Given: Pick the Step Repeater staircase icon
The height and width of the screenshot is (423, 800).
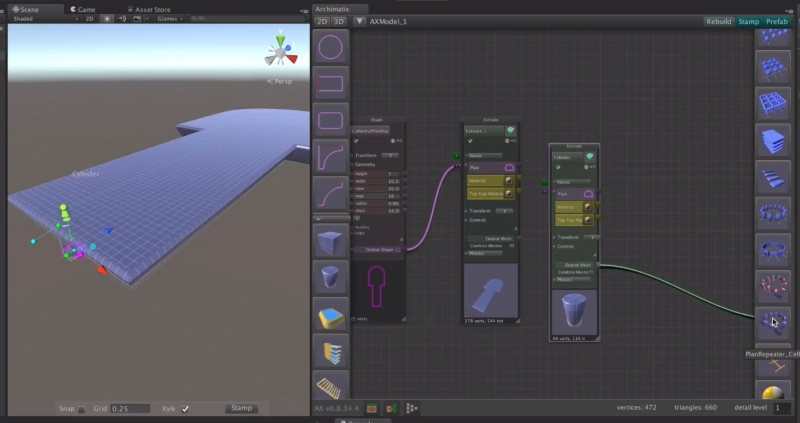Looking at the screenshot, I should point(769,178).
